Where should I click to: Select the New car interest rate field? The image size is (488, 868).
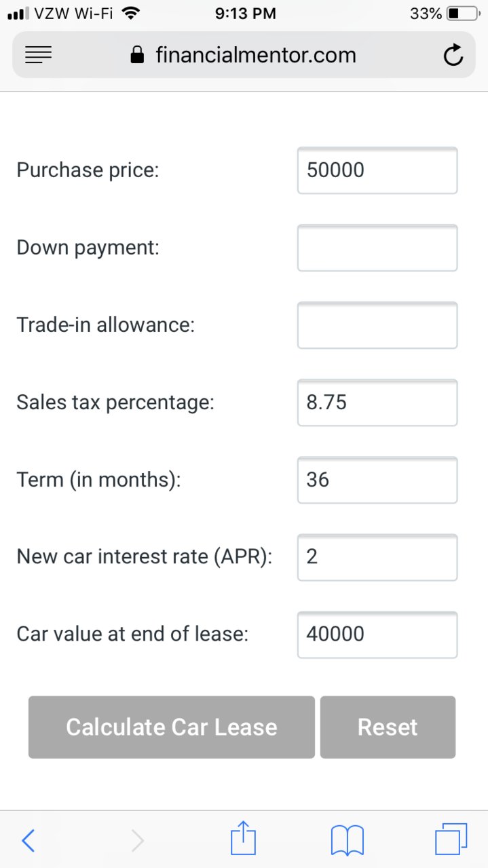point(377,557)
